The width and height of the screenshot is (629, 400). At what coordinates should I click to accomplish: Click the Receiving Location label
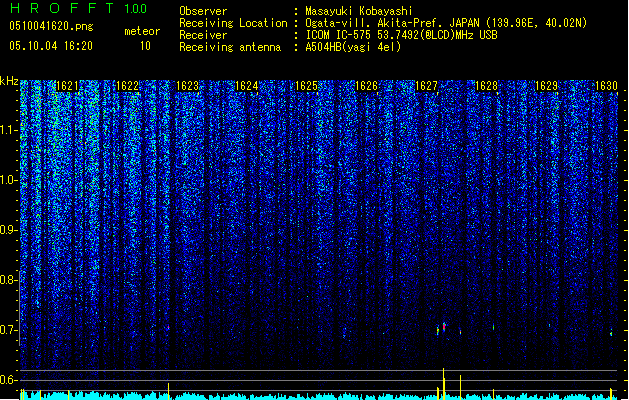tap(233, 23)
